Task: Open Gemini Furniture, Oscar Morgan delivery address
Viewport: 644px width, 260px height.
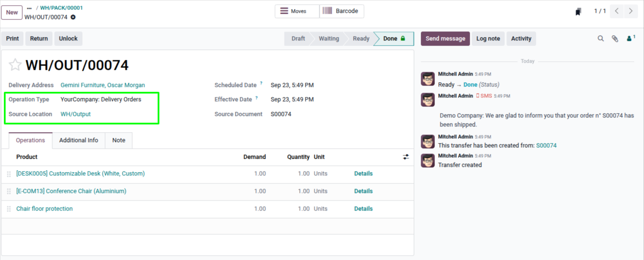Action: click(x=103, y=85)
